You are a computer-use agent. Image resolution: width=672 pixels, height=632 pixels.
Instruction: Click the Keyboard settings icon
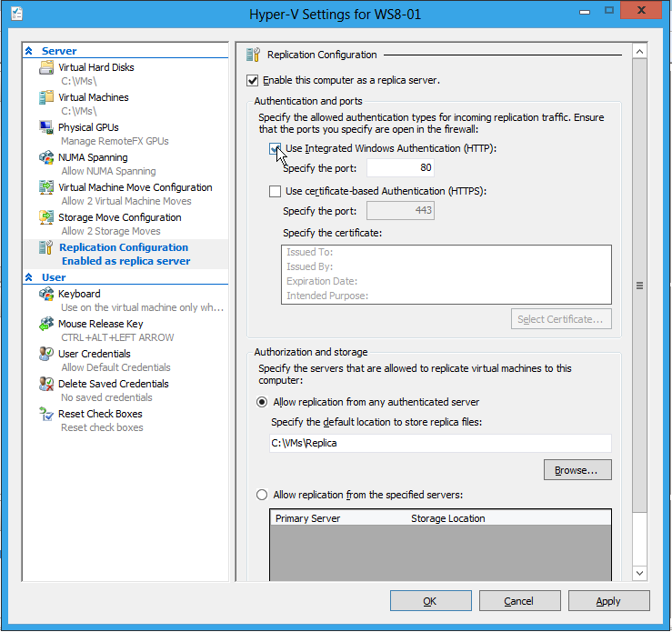point(46,294)
